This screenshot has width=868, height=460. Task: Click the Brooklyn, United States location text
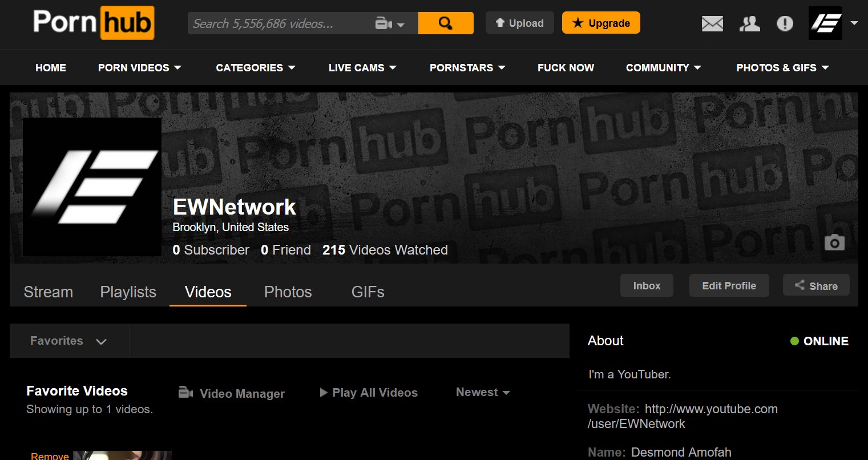pyautogui.click(x=231, y=227)
